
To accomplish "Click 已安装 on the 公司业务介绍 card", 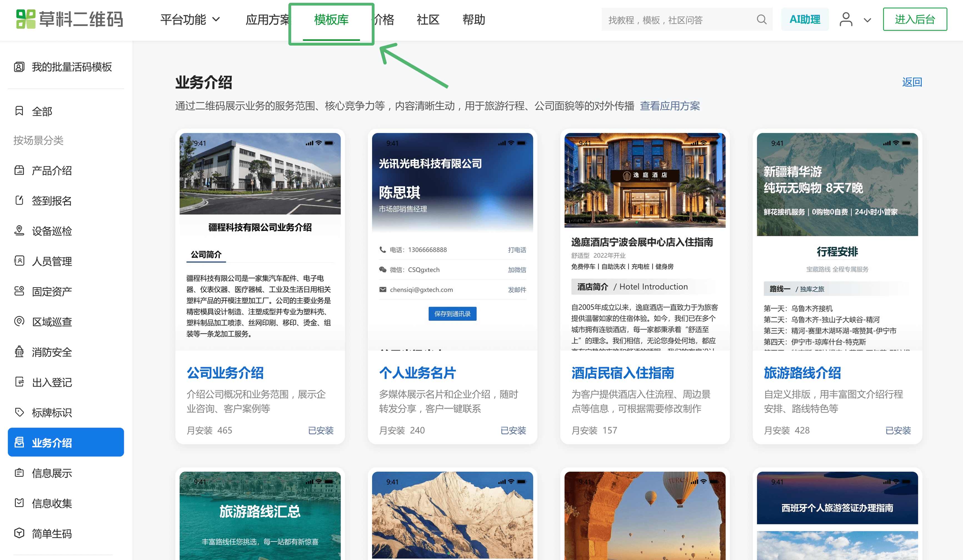I will [x=321, y=431].
